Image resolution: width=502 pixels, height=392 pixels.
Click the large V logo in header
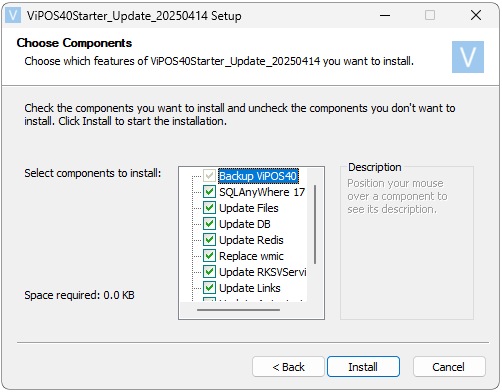467,57
